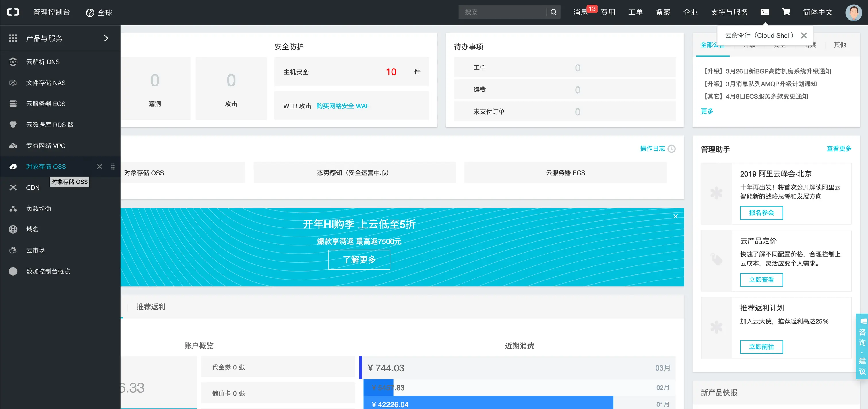Image resolution: width=868 pixels, height=409 pixels.
Task: Click the 了解更多 banner button
Action: [x=359, y=259]
